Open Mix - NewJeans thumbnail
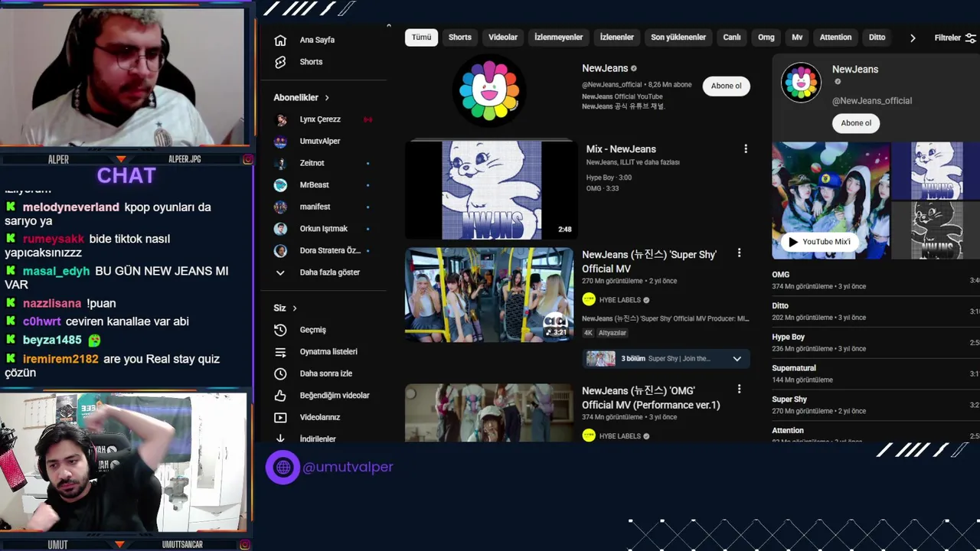 pyautogui.click(x=491, y=190)
